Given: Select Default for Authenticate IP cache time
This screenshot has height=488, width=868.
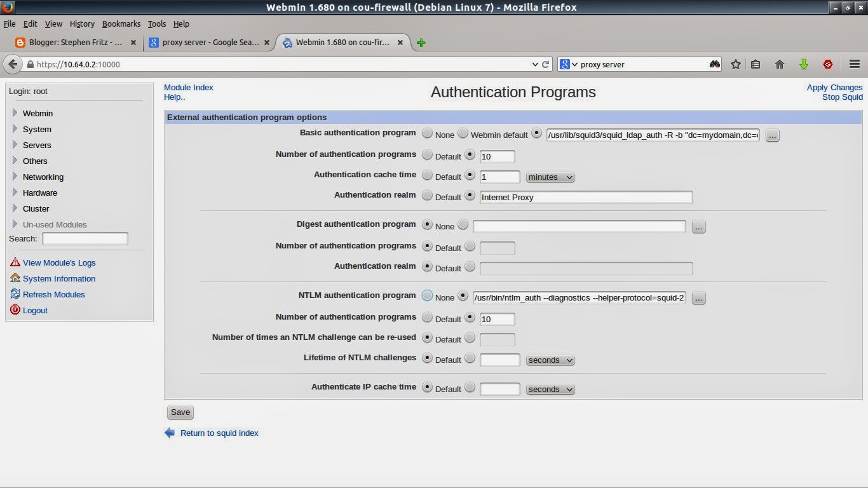Looking at the screenshot, I should point(428,387).
